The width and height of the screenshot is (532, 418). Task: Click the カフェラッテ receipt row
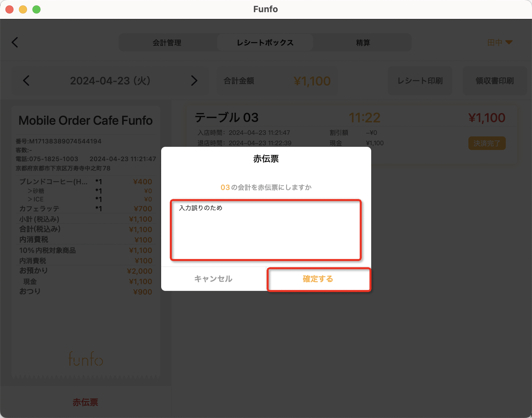[85, 209]
